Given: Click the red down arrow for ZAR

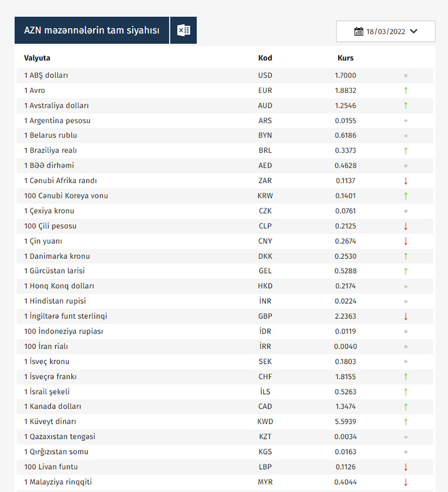Looking at the screenshot, I should [x=405, y=181].
